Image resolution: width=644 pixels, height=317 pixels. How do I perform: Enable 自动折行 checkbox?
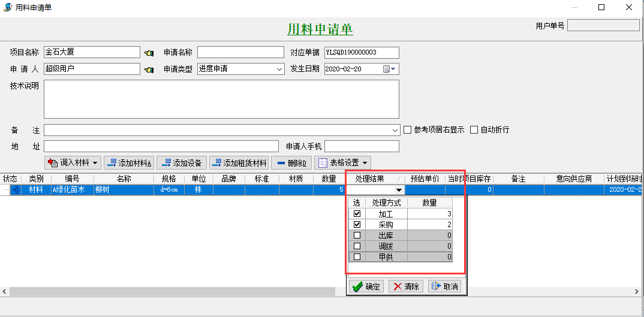(x=474, y=130)
